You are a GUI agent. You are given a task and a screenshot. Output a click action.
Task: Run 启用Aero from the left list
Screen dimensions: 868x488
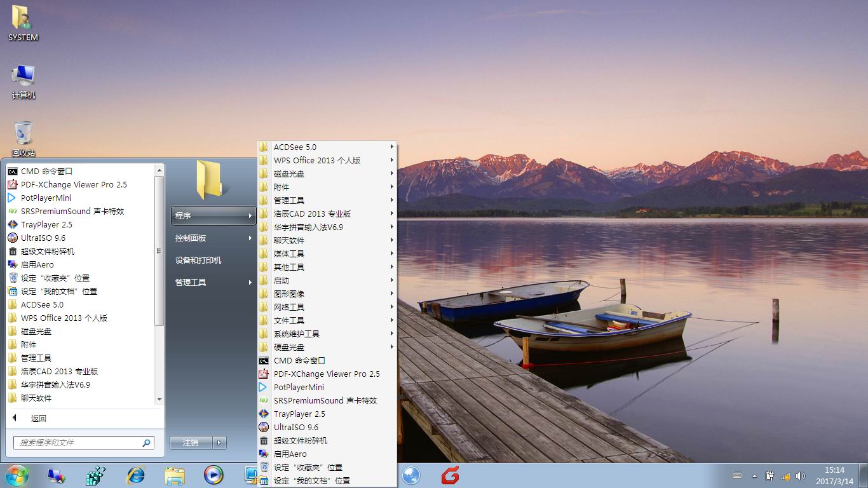[79, 264]
